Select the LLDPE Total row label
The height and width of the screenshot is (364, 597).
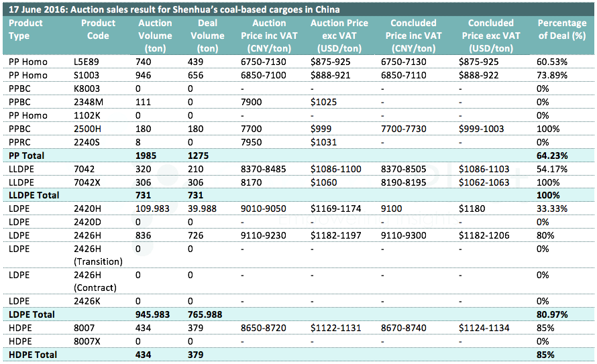click(x=34, y=195)
